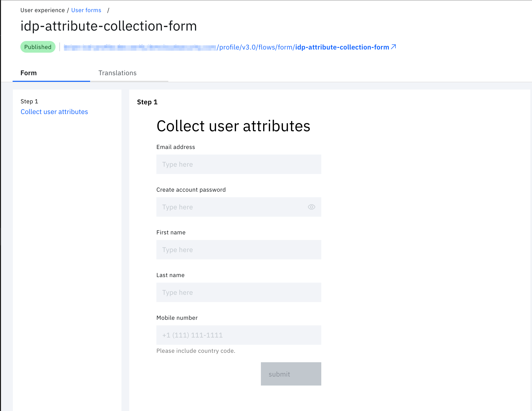This screenshot has width=532, height=411.
Task: Select Collect user attributes step
Action: click(x=54, y=112)
